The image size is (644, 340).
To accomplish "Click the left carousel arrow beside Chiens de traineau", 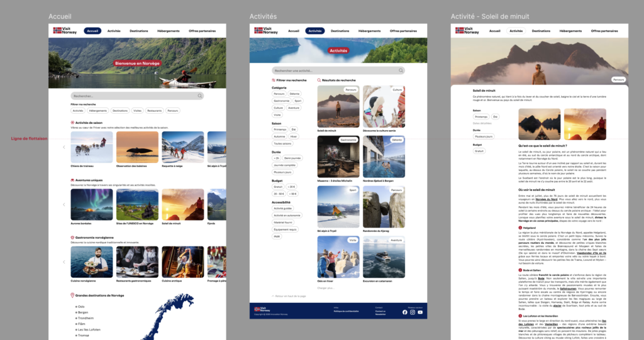I will pyautogui.click(x=64, y=147).
